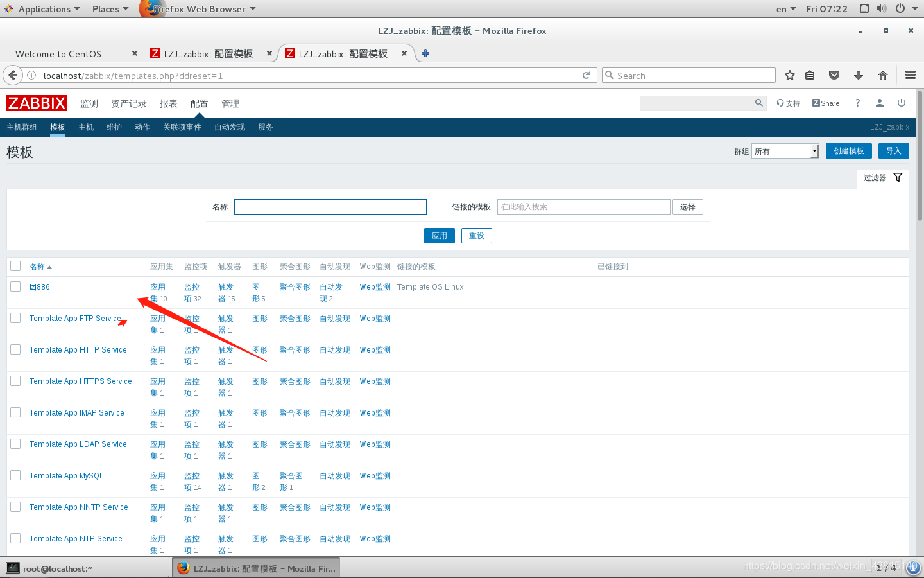
Task: Log out with the power icon in Zabbix
Action: coord(902,103)
